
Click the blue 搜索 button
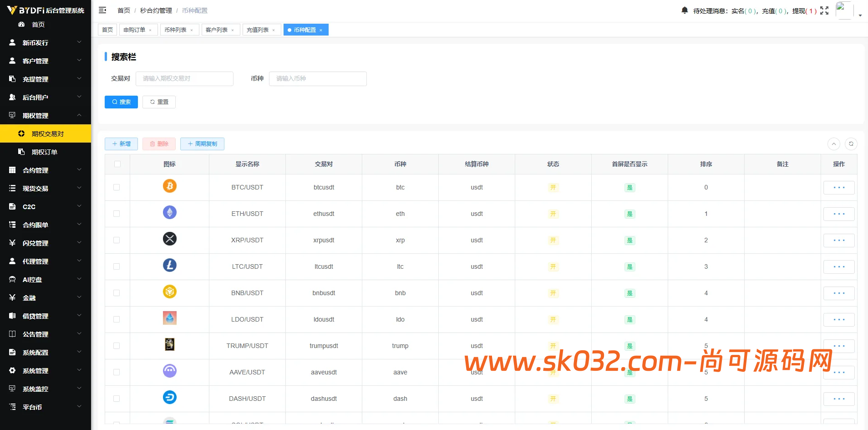[x=121, y=102]
